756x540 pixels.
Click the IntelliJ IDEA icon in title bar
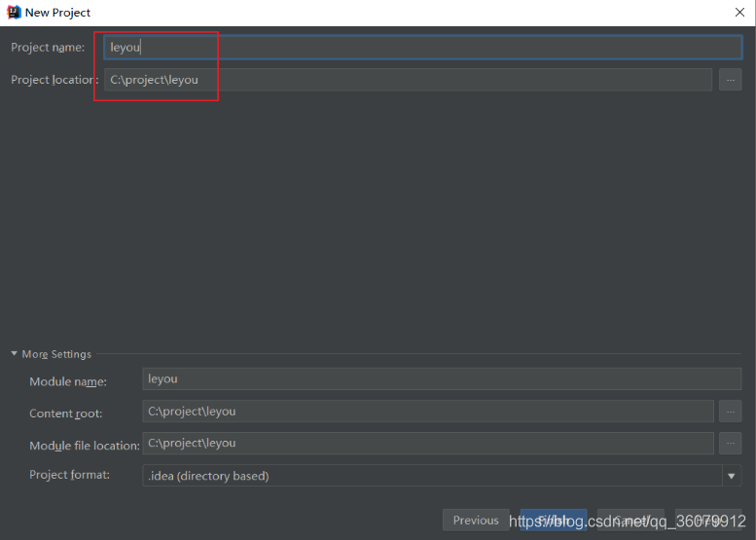tap(14, 12)
